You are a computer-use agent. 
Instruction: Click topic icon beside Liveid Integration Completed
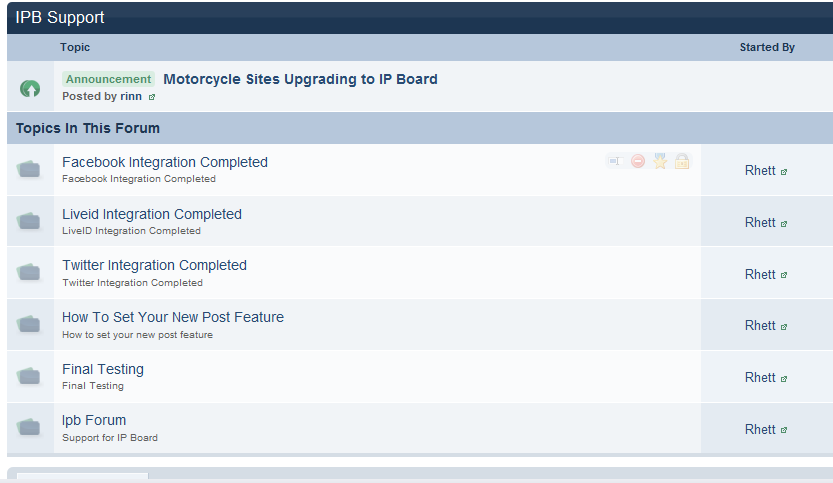29,221
